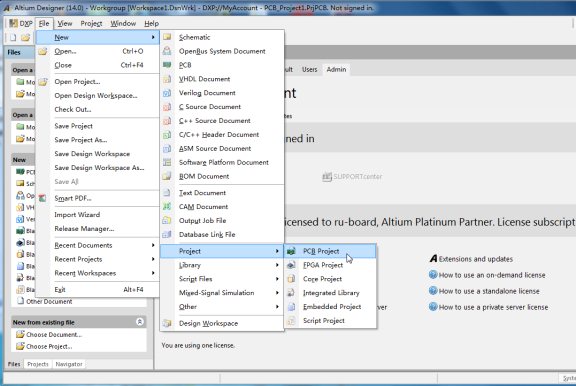Click Other Document in Files panel
The width and height of the screenshot is (576, 386).
[49, 302]
